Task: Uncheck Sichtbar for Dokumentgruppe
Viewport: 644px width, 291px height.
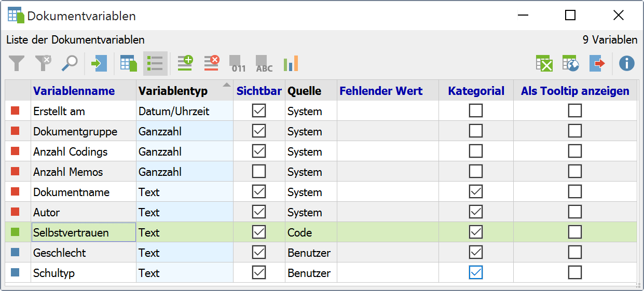Action: click(x=259, y=131)
